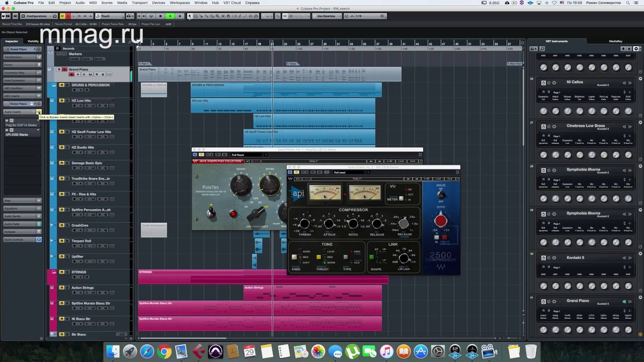Screen dimensions: 644x362
Task: Mute the DRUMS & PERCUSSION folder track
Action: 61,85
